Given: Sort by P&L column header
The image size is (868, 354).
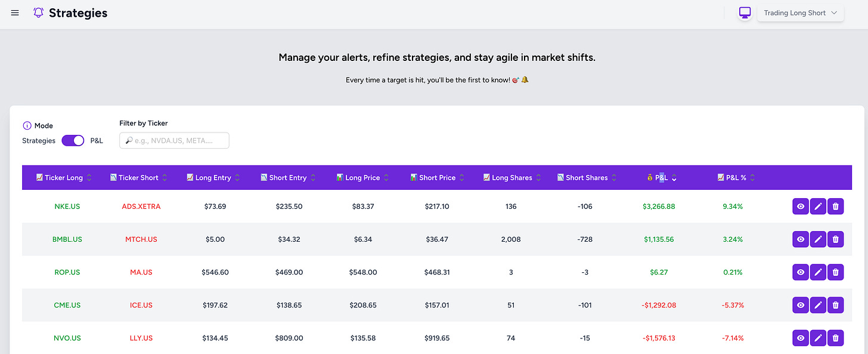Looking at the screenshot, I should point(662,177).
